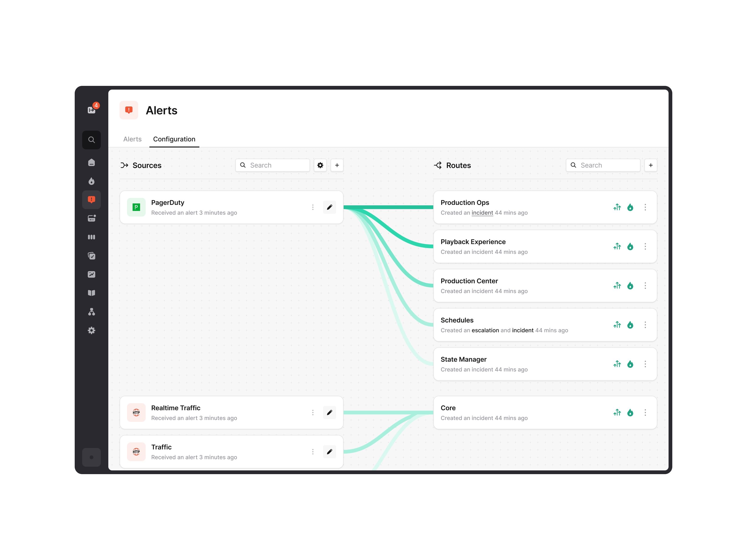Open the search panel in the sidebar
Image resolution: width=747 pixels, height=560 pixels.
(x=92, y=140)
